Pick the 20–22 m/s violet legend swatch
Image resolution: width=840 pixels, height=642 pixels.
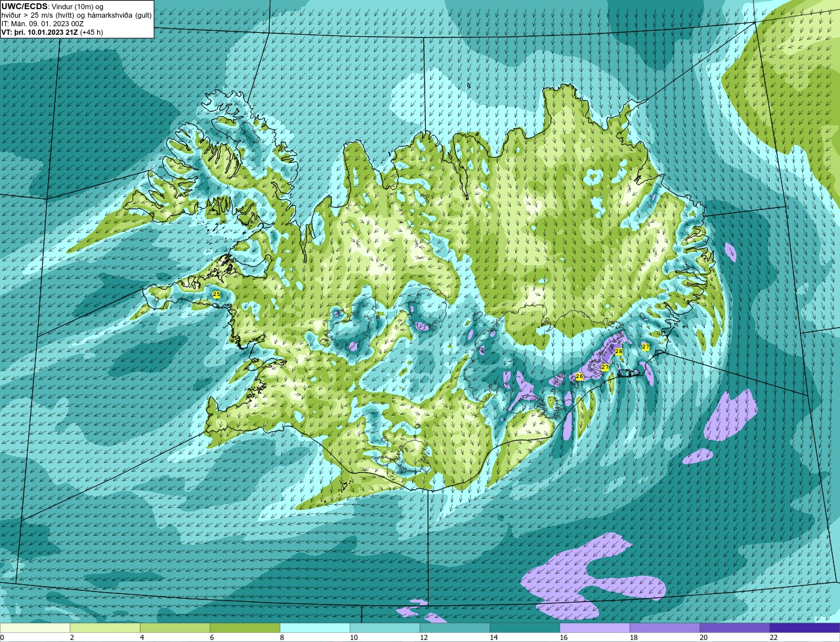pyautogui.click(x=735, y=628)
